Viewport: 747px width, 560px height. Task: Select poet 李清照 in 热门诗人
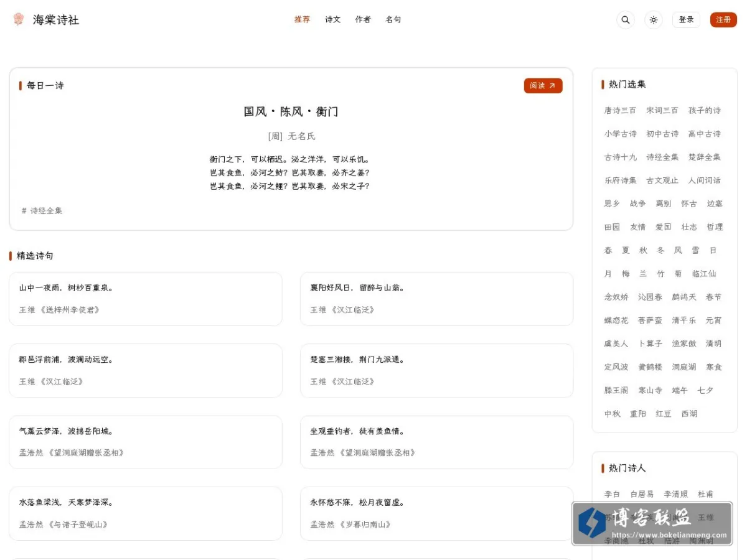[676, 495]
